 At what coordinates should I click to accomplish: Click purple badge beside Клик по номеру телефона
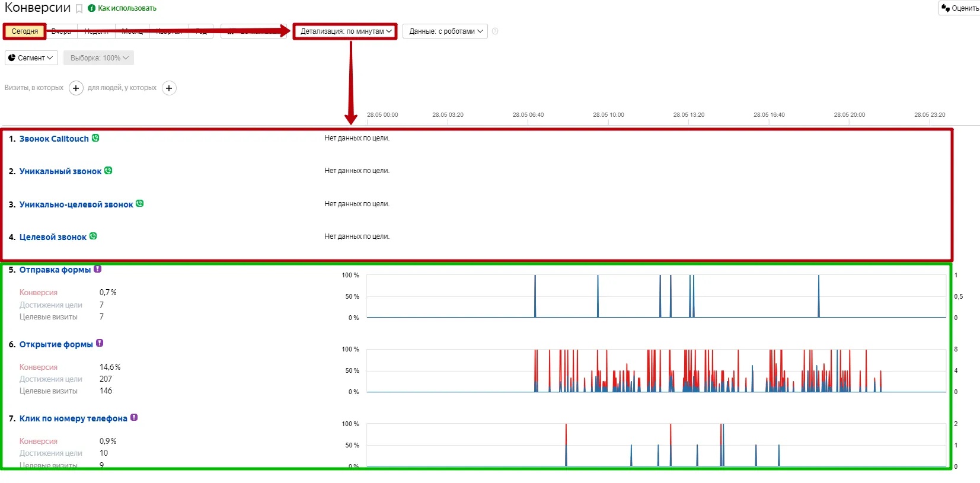click(x=134, y=418)
